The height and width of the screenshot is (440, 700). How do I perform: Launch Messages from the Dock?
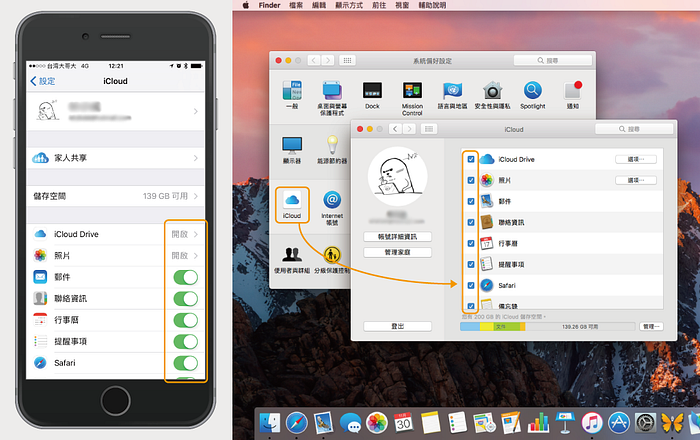(x=350, y=423)
